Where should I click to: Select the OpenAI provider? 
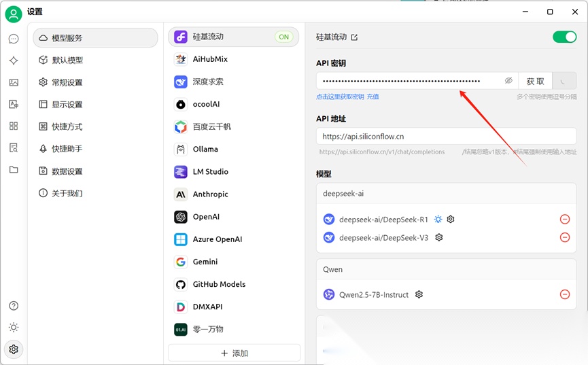pos(233,216)
